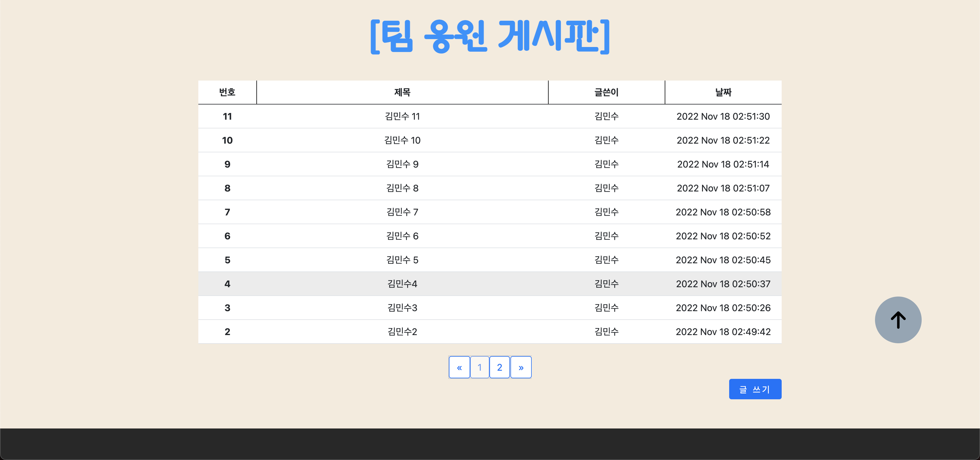Open post titled 김민수2
Viewport: 980px width, 460px height.
[x=402, y=332]
